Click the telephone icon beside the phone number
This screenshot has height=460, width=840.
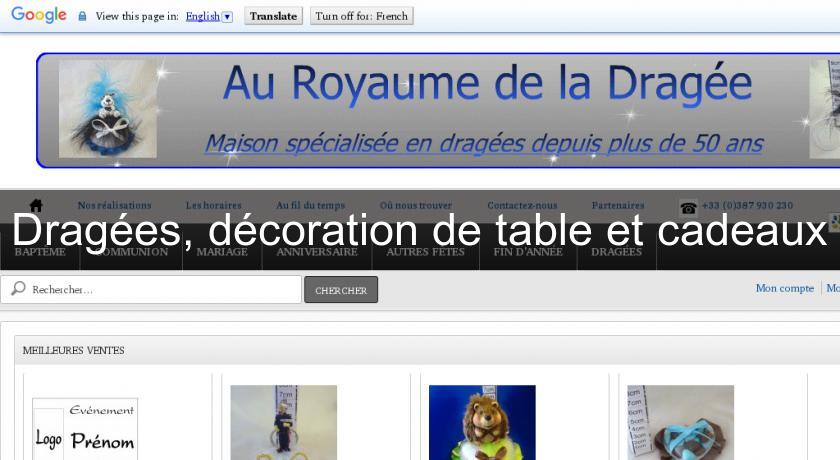tap(688, 207)
